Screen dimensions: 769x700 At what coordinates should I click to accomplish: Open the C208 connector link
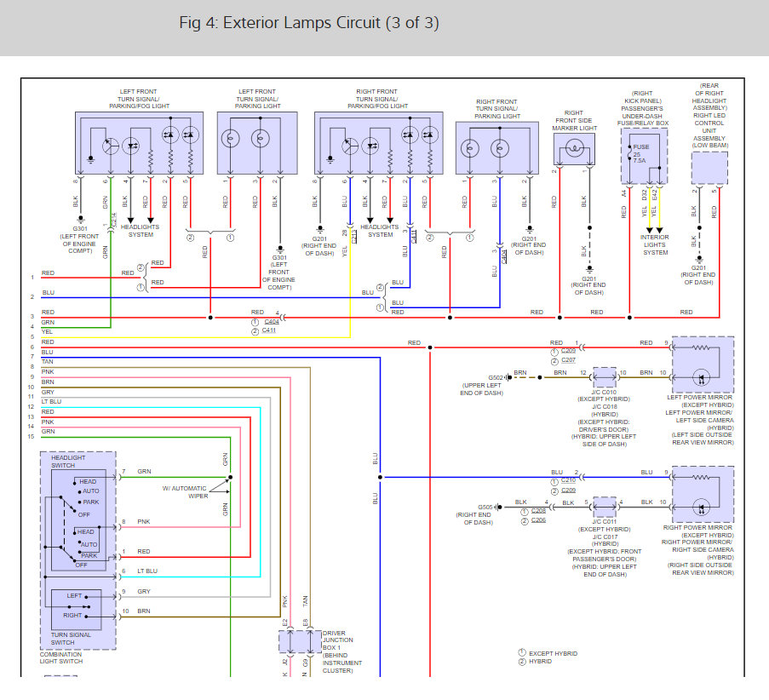[x=538, y=511]
